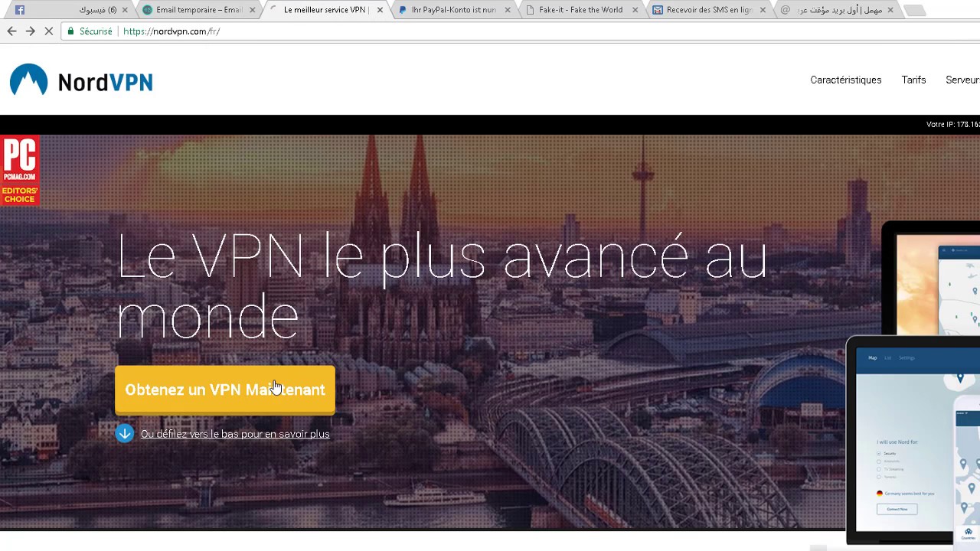
Task: Switch to Recevoir des SMS en ligne tab
Action: tap(709, 10)
